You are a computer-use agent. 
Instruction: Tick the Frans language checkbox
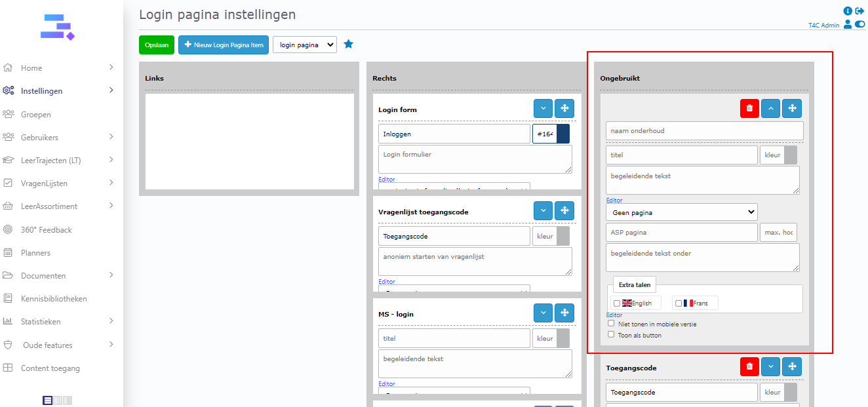coord(679,303)
